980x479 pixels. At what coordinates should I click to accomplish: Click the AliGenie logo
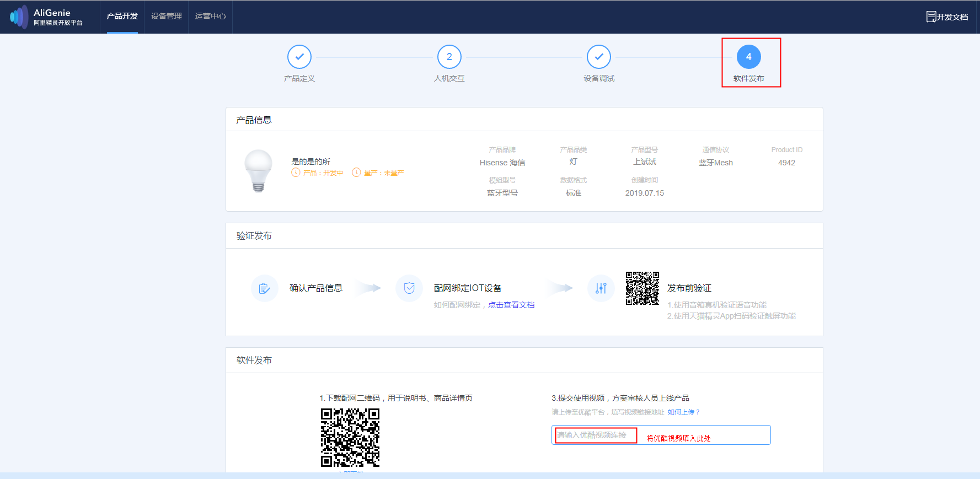click(46, 17)
